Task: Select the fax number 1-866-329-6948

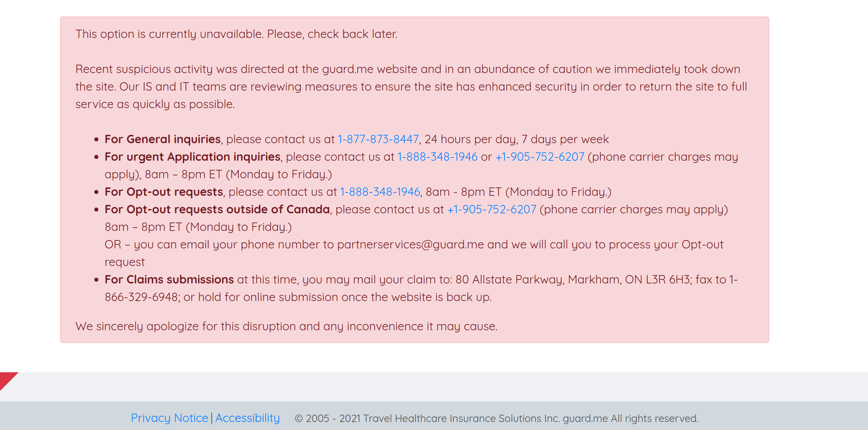Action: click(141, 297)
